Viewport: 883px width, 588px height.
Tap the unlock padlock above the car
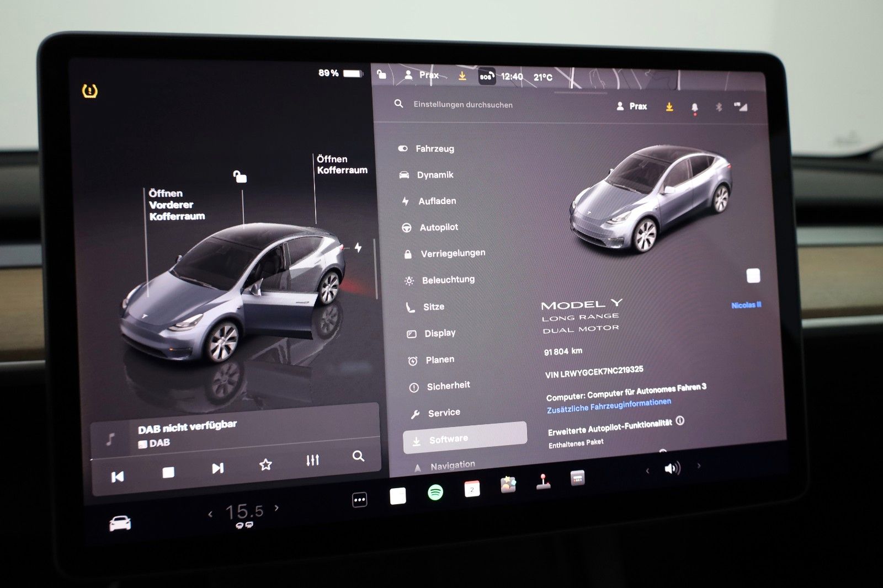240,177
